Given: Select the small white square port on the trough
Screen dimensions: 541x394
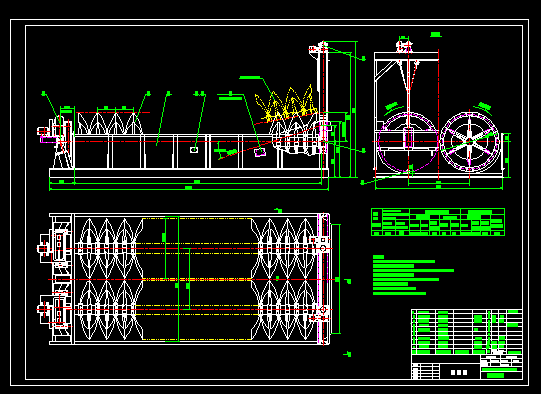Looking at the screenshot, I should pyautogui.click(x=194, y=150).
